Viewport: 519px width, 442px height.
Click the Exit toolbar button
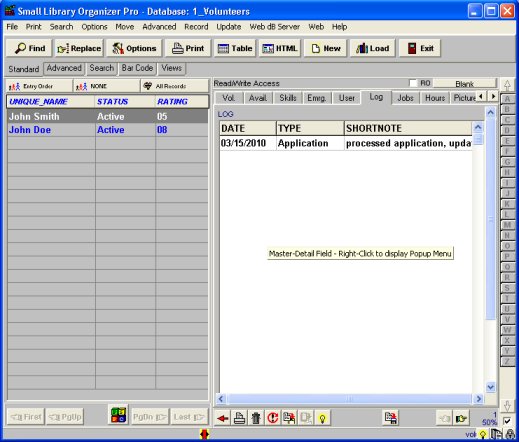(420, 48)
